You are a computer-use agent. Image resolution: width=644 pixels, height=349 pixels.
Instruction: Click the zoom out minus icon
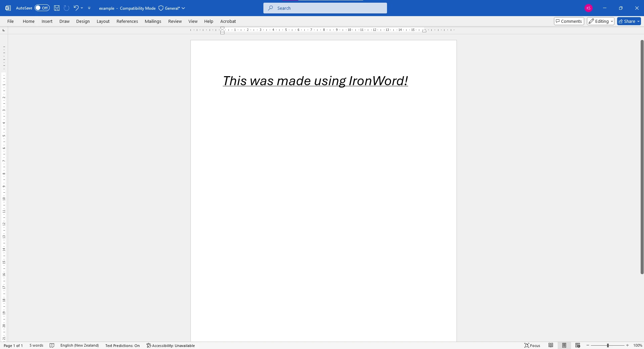[588, 345]
